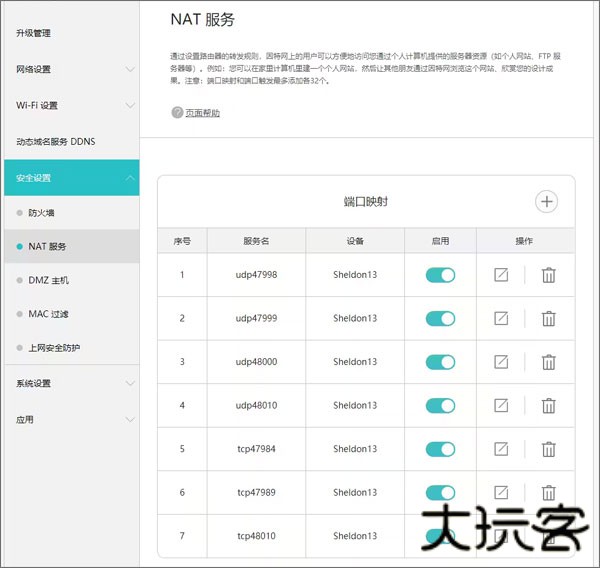
Task: Select 升级管理 in the sidebar
Action: (33, 33)
